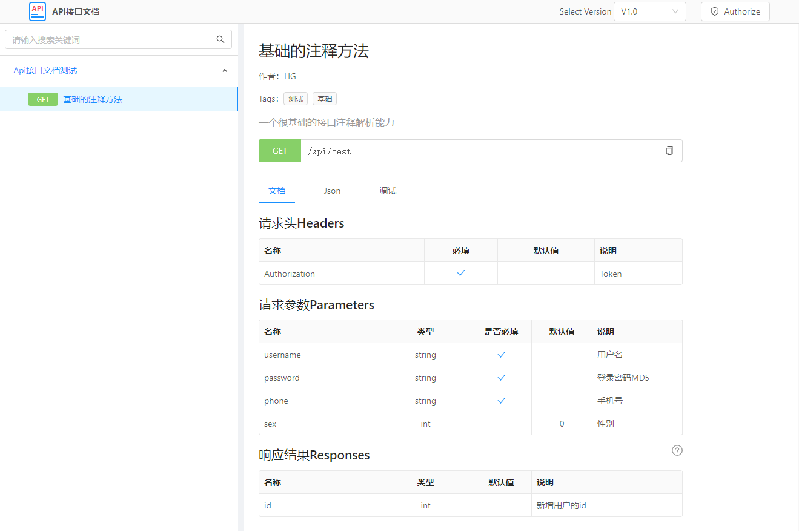Click default value 0 in sex row
This screenshot has width=799, height=532.
(562, 424)
